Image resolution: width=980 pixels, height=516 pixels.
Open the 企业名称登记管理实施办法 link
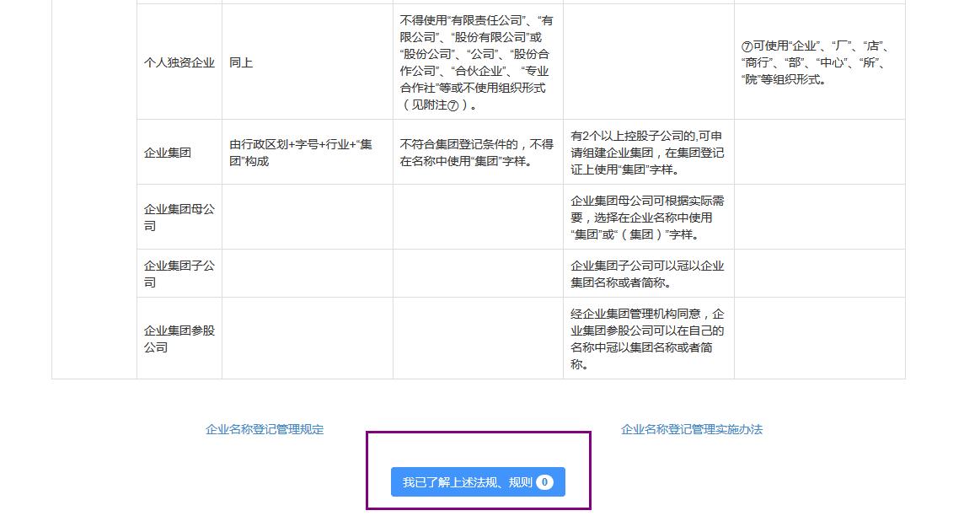point(691,429)
